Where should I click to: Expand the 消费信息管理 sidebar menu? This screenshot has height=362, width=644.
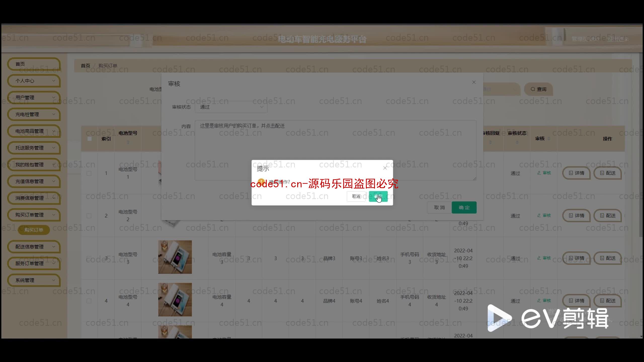click(x=34, y=198)
